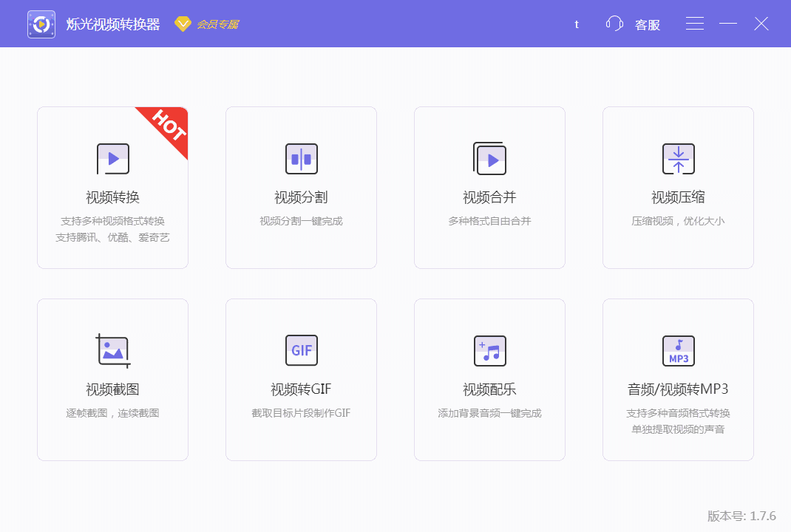Click the 烁光视频转换器 app logo
This screenshot has height=532, width=791.
41,23
